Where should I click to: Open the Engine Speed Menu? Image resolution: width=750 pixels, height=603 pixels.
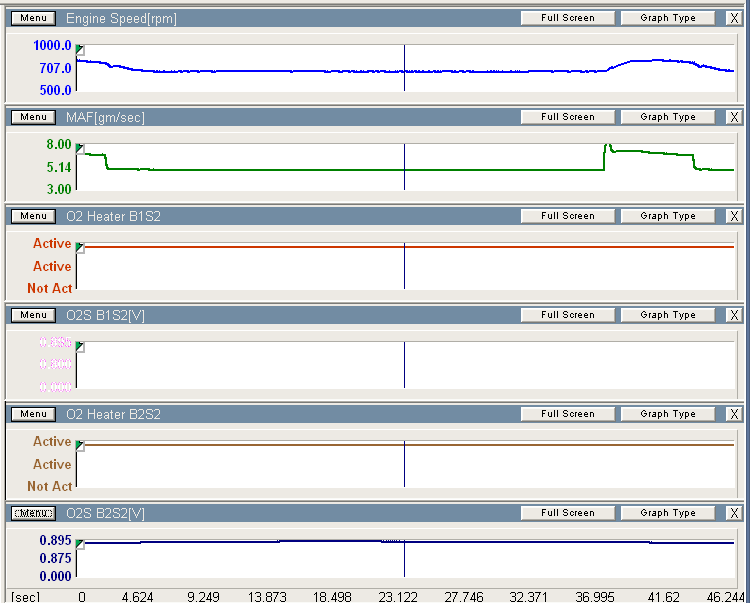pos(33,18)
